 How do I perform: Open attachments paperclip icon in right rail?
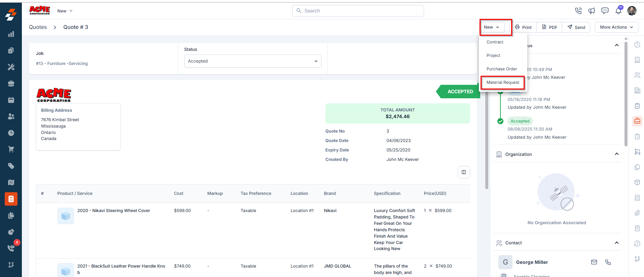[x=637, y=213]
